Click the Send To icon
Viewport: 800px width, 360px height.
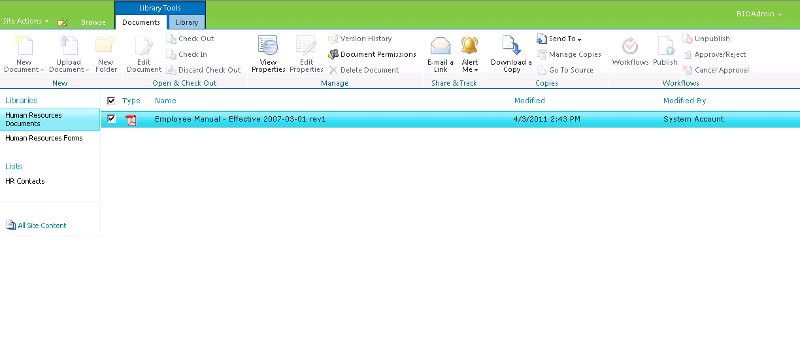542,39
